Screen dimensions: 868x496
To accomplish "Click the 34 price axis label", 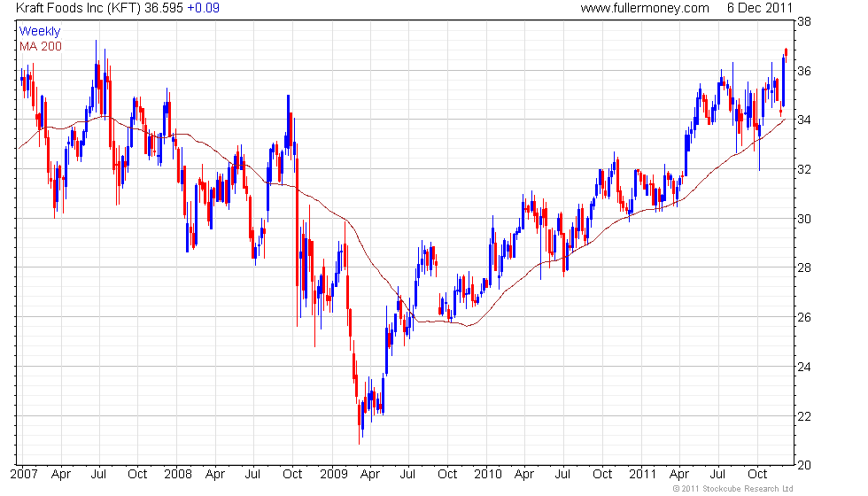I will tap(804, 120).
